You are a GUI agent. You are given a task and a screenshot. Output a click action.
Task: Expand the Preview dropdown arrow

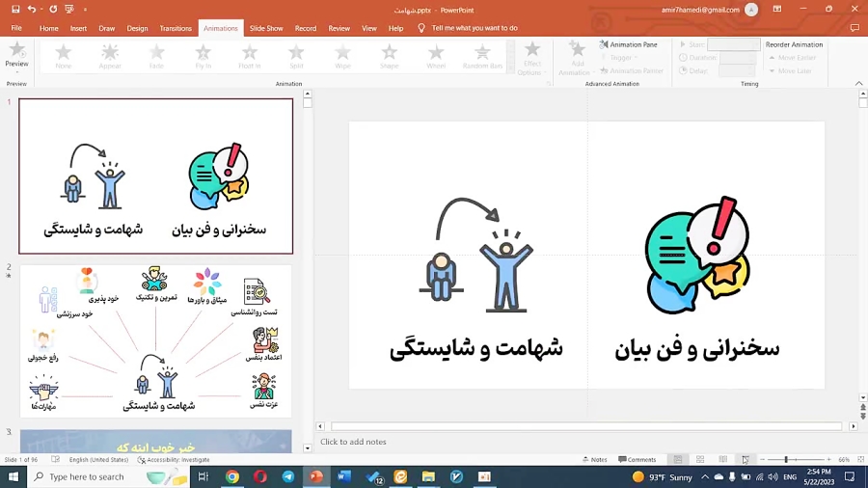[x=16, y=73]
